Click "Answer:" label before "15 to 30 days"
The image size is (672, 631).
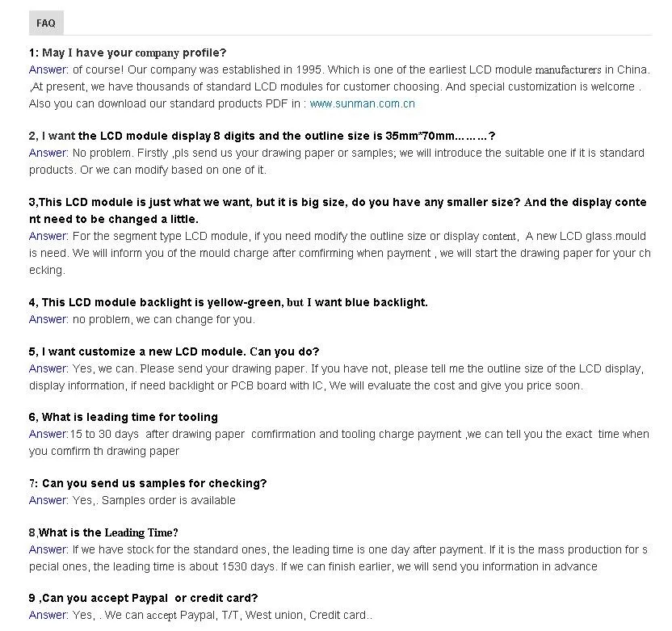48,434
